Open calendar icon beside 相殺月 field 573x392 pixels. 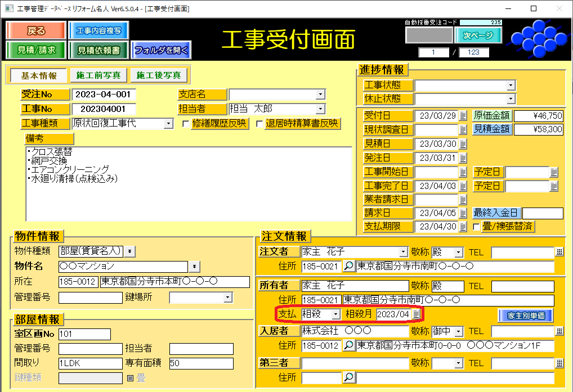click(417, 314)
